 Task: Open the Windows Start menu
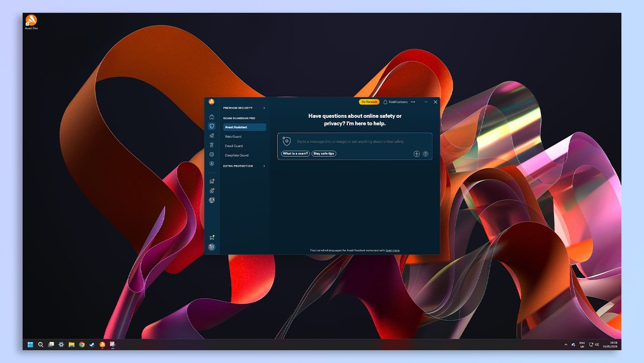tap(30, 344)
